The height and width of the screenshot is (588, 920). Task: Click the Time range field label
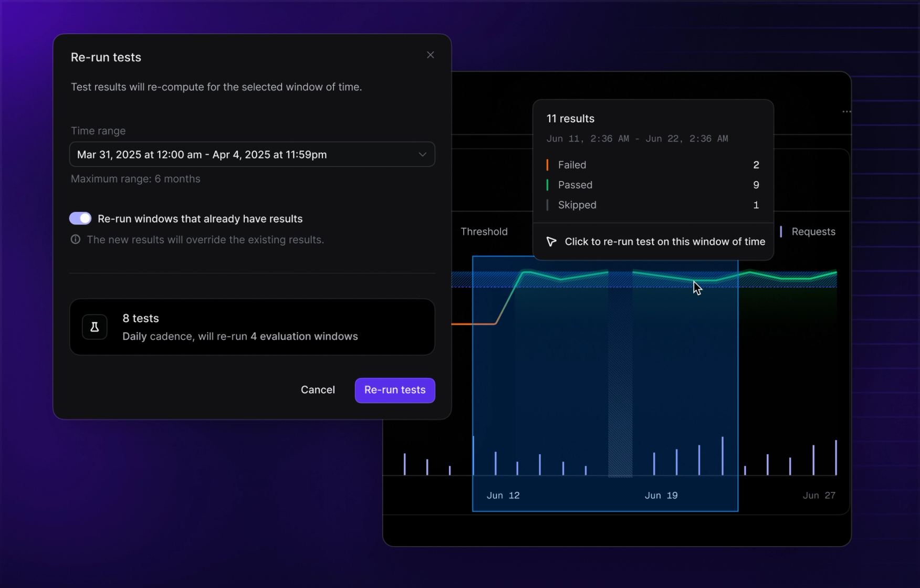[98, 131]
